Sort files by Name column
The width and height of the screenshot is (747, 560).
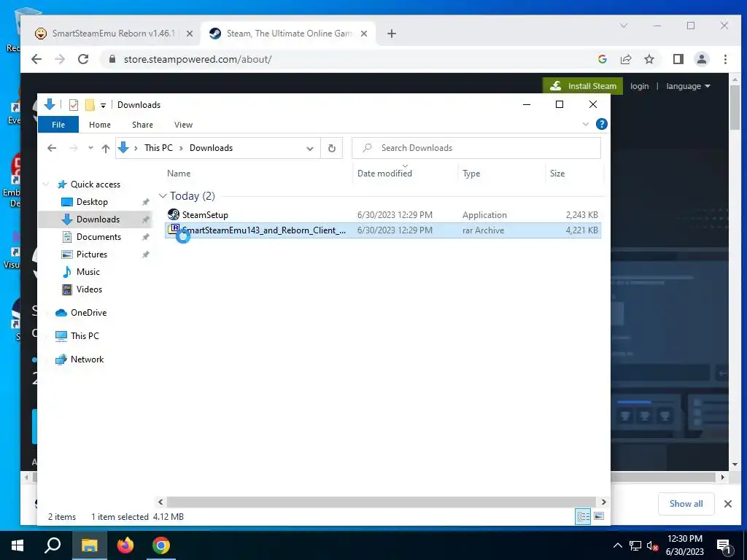[179, 174]
